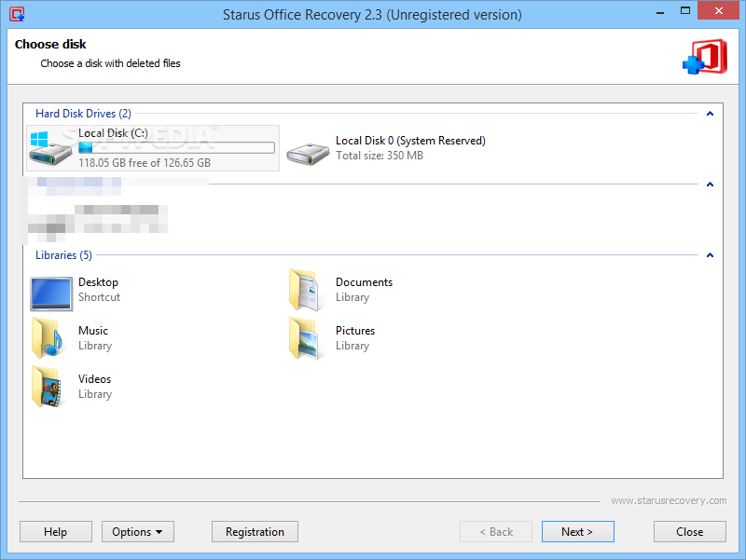
Task: Open the Registration dialog
Action: [255, 531]
